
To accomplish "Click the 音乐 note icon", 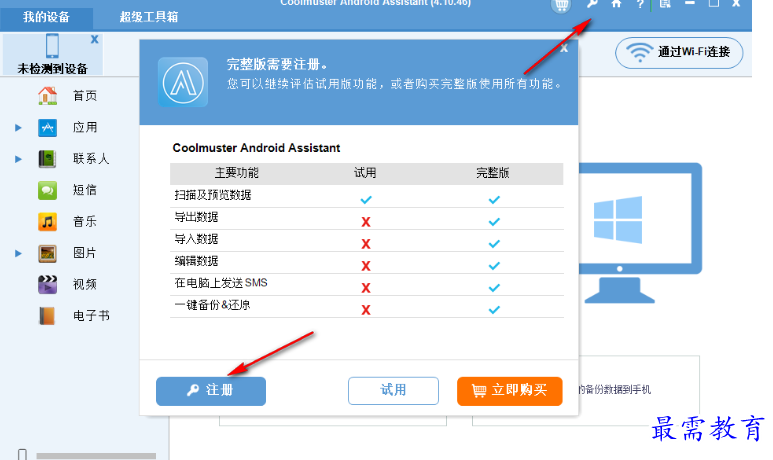I will pos(47,222).
